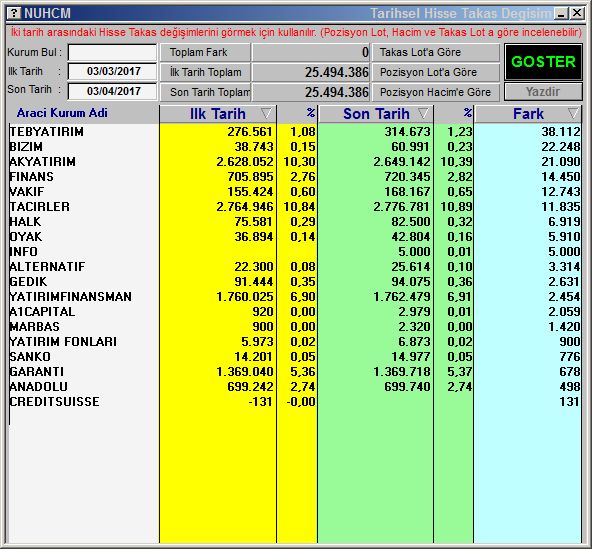The height and width of the screenshot is (549, 592).
Task: Click Fark value 22.248
Action: pyautogui.click(x=561, y=147)
